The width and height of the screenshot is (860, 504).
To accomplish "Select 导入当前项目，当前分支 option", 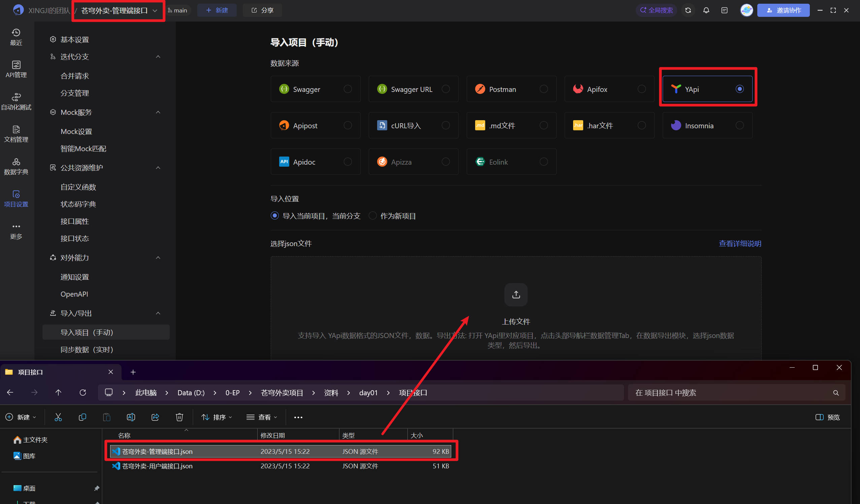I will [315, 216].
